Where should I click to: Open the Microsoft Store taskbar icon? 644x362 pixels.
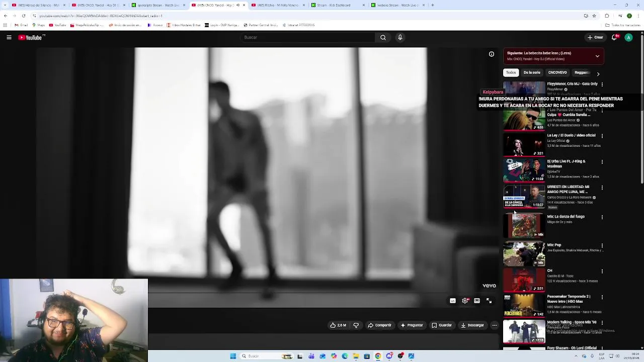click(x=367, y=356)
